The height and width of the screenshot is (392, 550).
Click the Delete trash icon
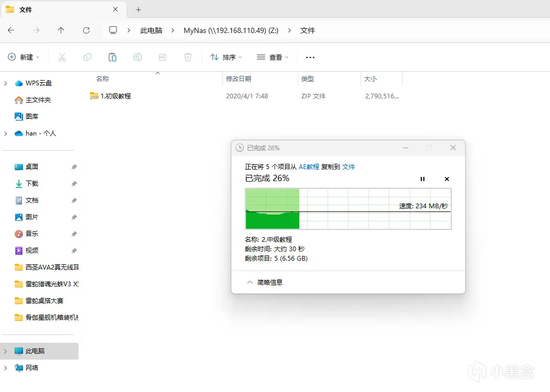point(188,57)
